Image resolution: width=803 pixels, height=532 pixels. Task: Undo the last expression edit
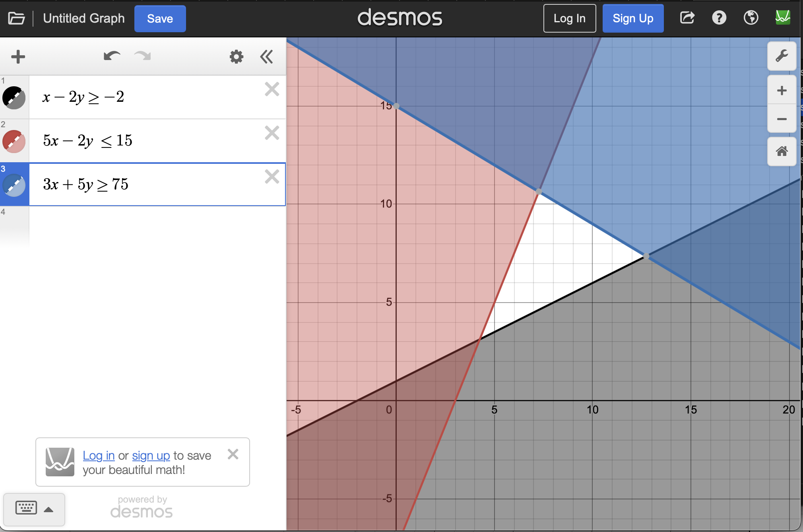[112, 56]
